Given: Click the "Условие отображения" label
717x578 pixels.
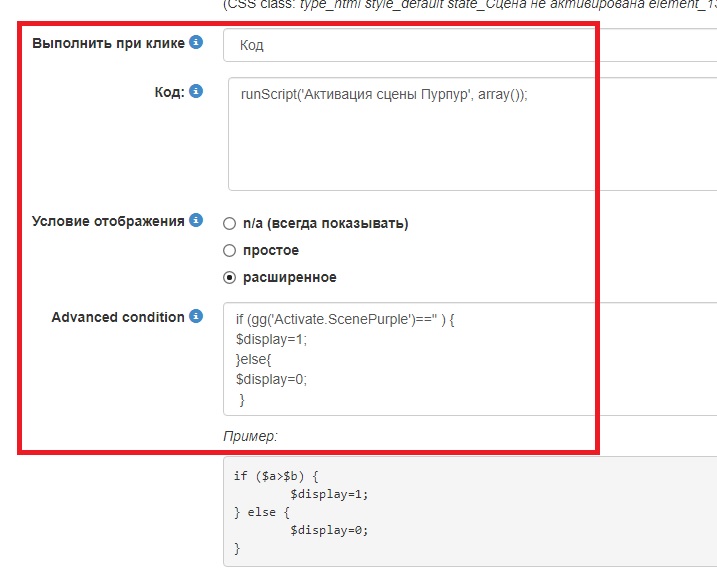Looking at the screenshot, I should pyautogui.click(x=108, y=221).
